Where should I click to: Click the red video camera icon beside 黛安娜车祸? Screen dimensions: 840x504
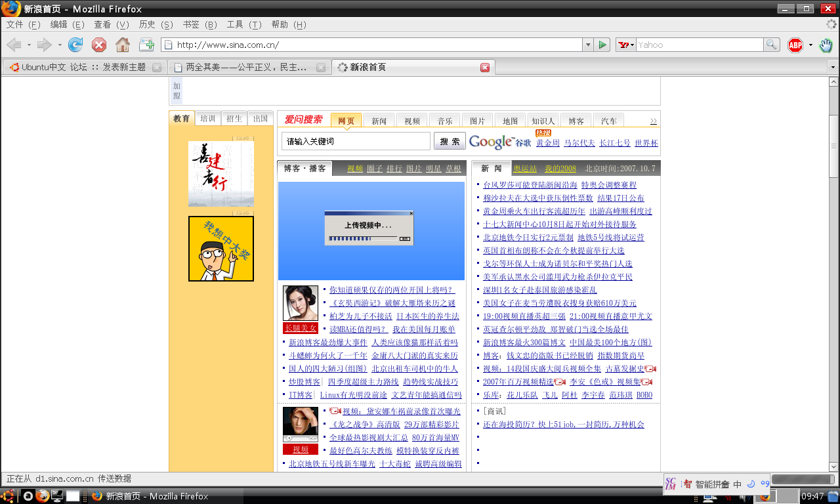pos(335,411)
